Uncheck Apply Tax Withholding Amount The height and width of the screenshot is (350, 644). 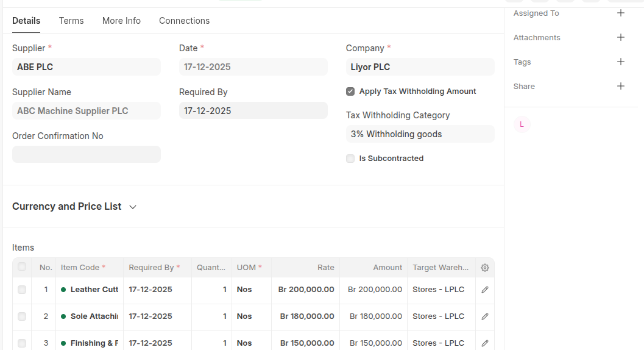click(x=350, y=91)
